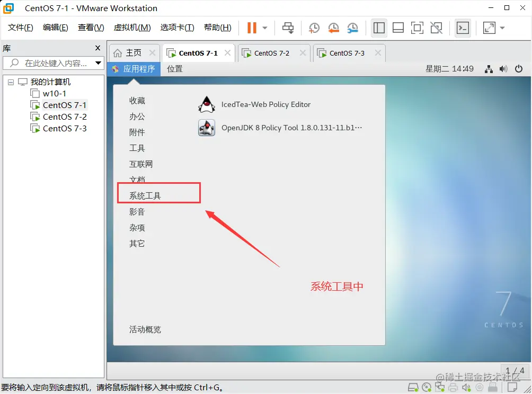Show the console view
This screenshot has height=394, width=532.
pyautogui.click(x=463, y=28)
